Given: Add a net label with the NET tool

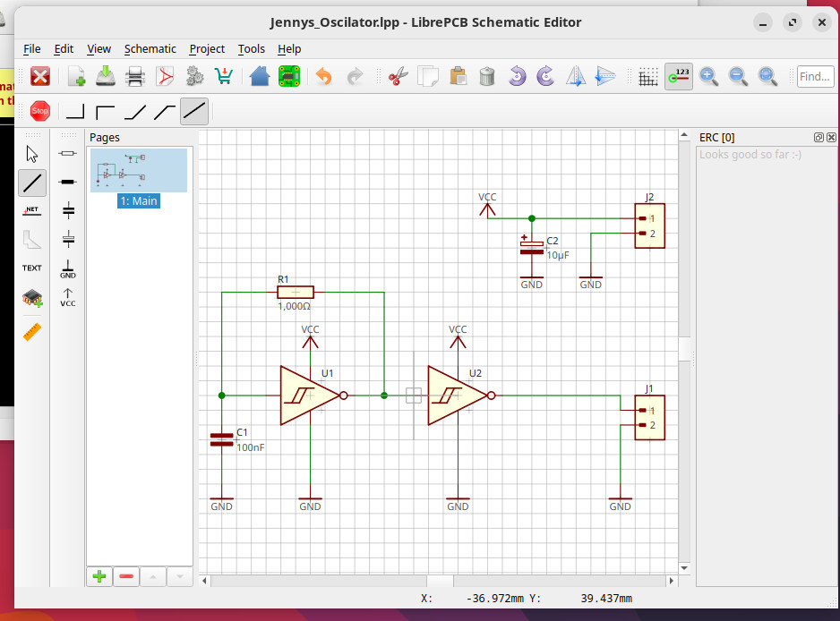Looking at the screenshot, I should coord(32,209).
